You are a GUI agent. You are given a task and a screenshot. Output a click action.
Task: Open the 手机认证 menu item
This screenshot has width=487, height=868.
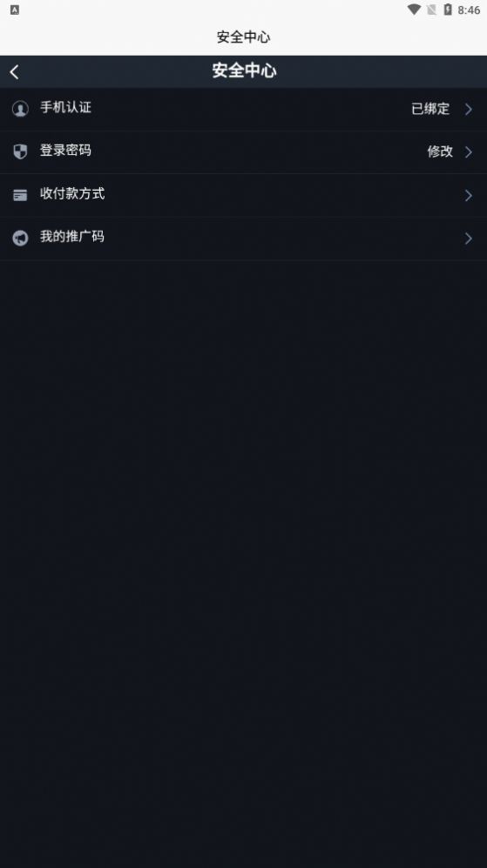(x=243, y=109)
